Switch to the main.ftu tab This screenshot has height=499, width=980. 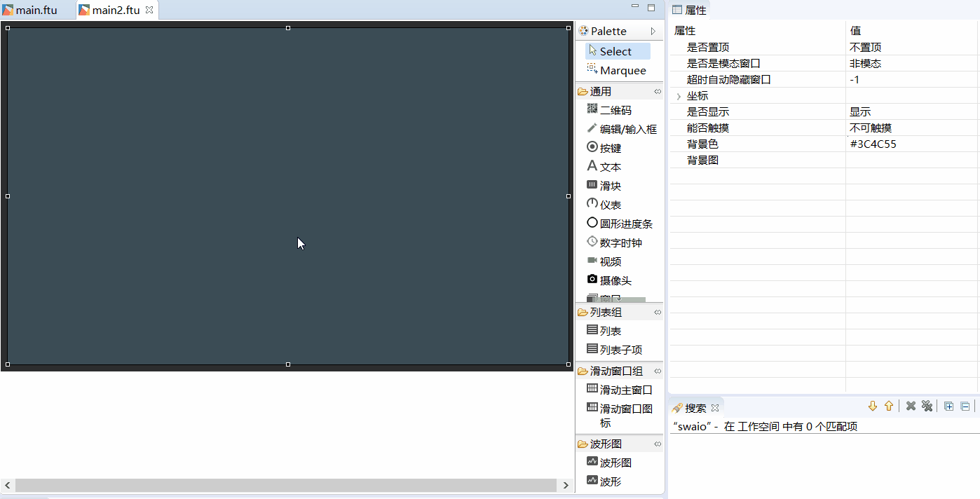point(30,10)
